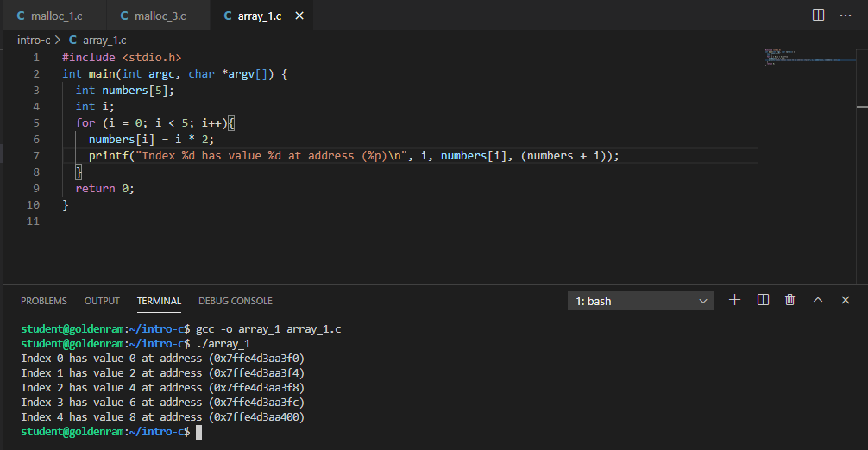This screenshot has width=868, height=450.
Task: Open the malloc_3.c editor tab
Action: click(158, 16)
